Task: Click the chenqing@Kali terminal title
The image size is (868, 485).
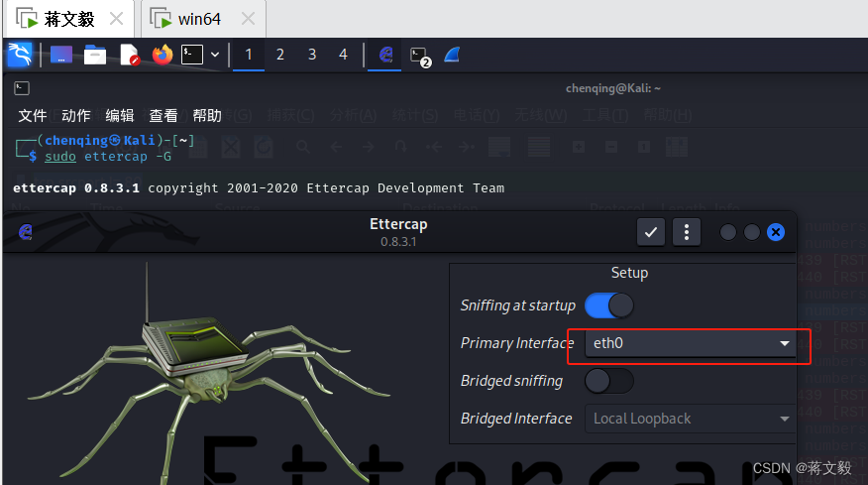Action: tap(613, 88)
